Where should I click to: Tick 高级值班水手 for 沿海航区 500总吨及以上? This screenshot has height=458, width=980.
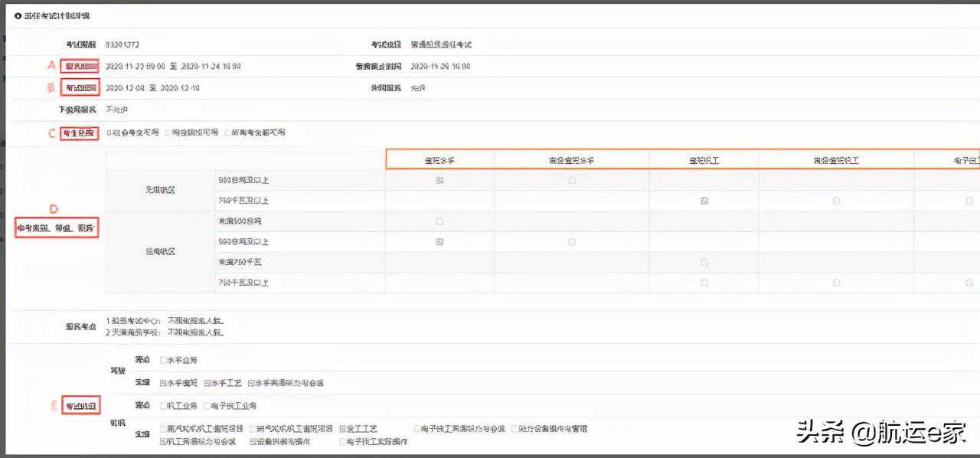pos(571,242)
